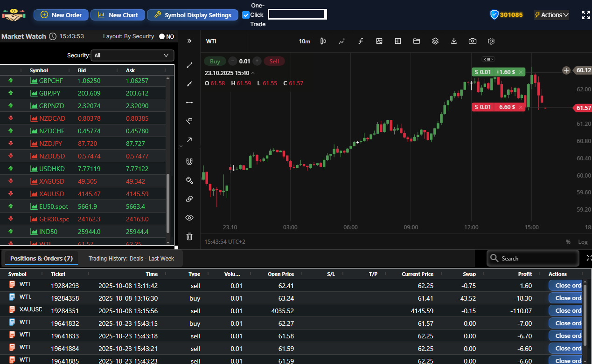Open the chart type candlestick icon
The height and width of the screenshot is (364, 592).
pyautogui.click(x=323, y=41)
